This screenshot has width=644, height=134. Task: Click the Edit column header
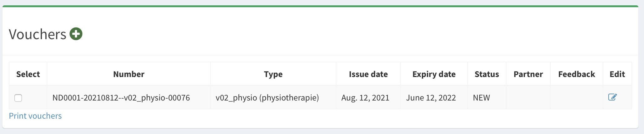pos(617,74)
